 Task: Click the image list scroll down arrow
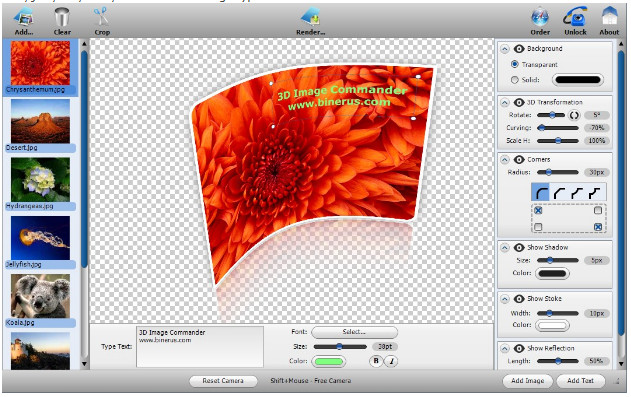[84, 364]
